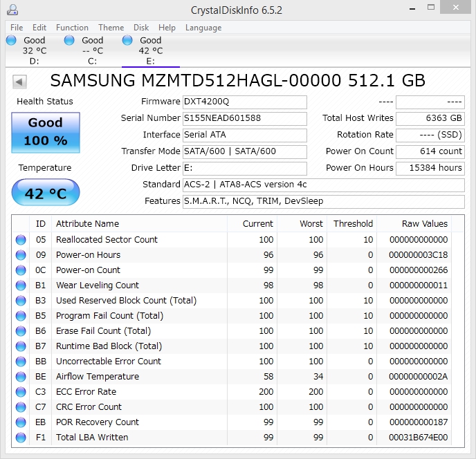Screen dimensions: 476x459
Task: Click the blue status orb for drive C:
Action: click(69, 40)
